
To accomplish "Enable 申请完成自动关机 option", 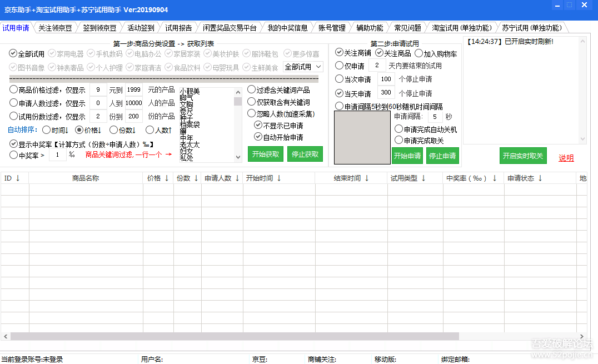I will [x=426, y=129].
